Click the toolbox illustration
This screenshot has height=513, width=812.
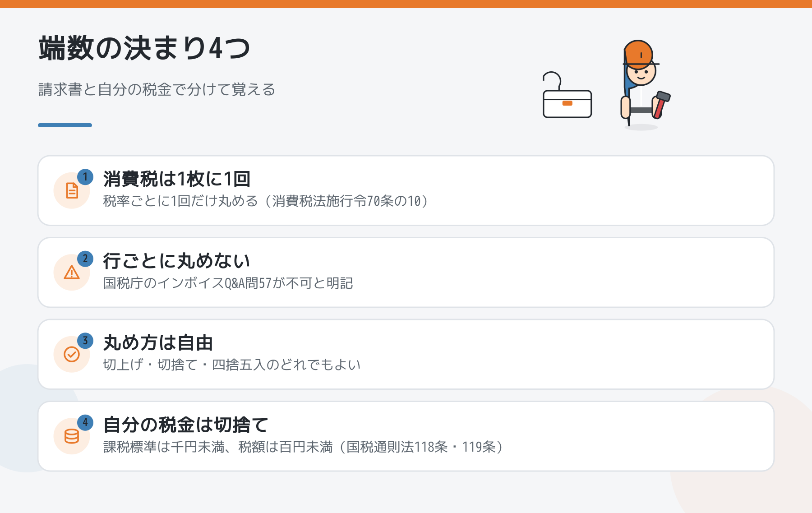[567, 95]
